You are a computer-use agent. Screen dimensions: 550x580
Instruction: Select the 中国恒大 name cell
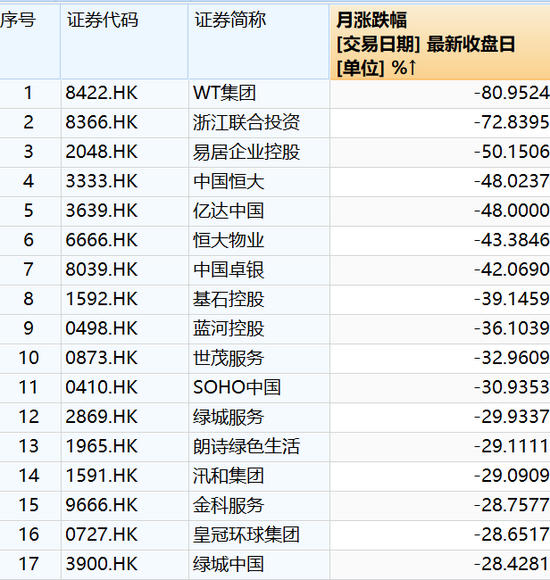[x=259, y=182]
